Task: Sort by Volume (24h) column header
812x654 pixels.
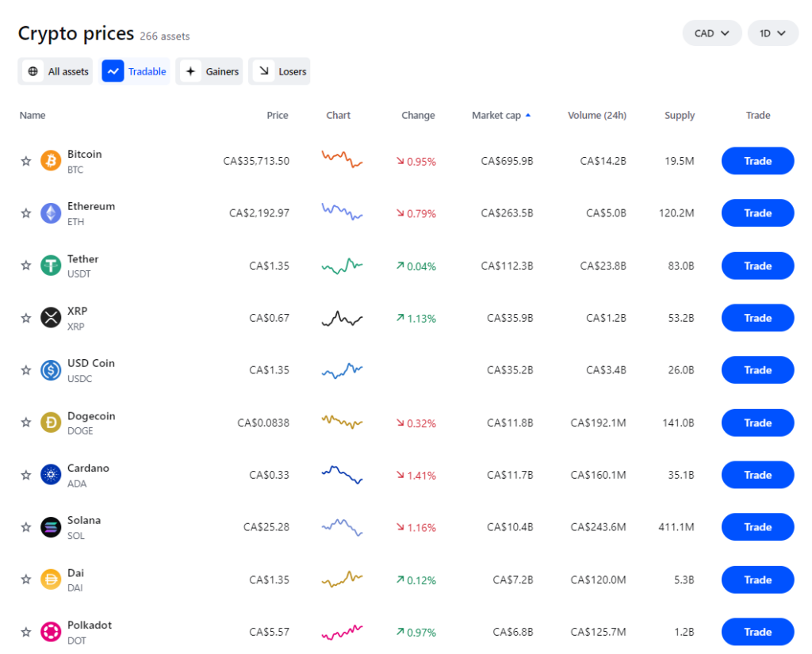Action: (597, 115)
